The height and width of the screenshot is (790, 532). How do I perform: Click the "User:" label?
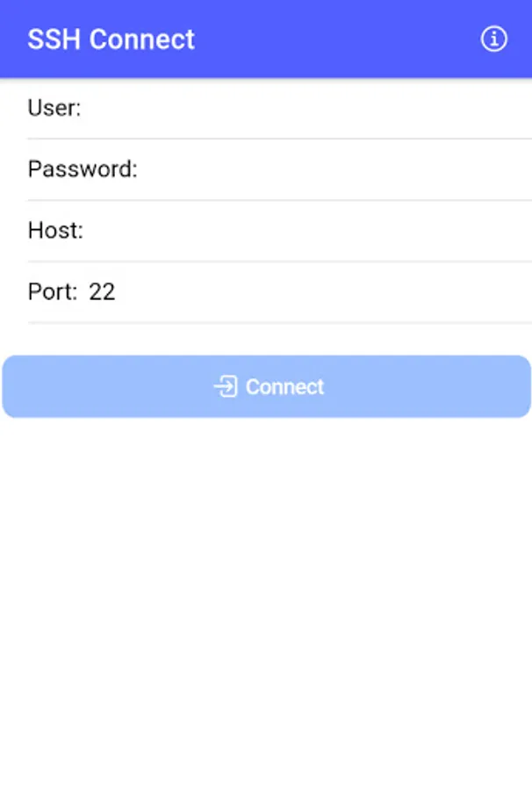54,108
